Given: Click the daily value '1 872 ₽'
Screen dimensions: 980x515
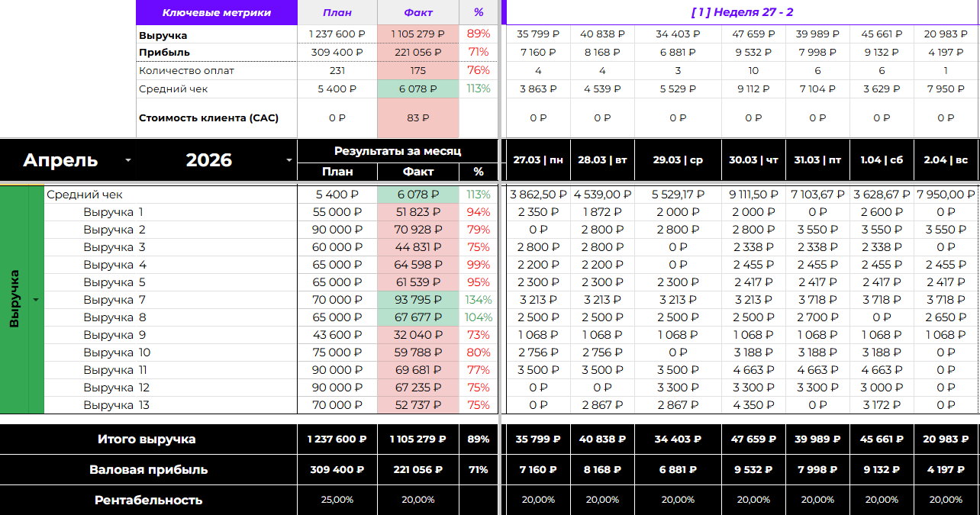Looking at the screenshot, I should (602, 212).
